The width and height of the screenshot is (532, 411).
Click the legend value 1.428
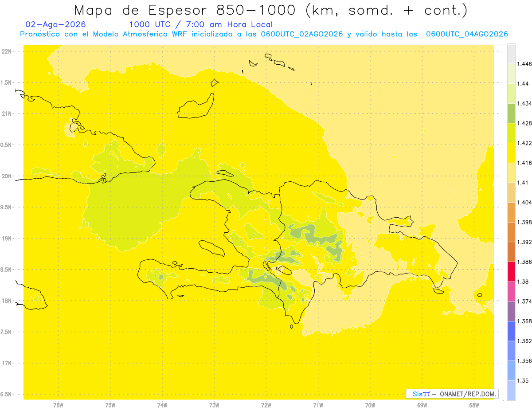(x=524, y=123)
